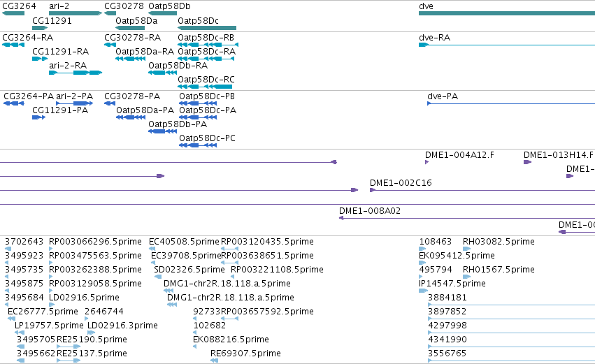Click EST EC39708.5prime
595x364 pixels.
(x=186, y=256)
